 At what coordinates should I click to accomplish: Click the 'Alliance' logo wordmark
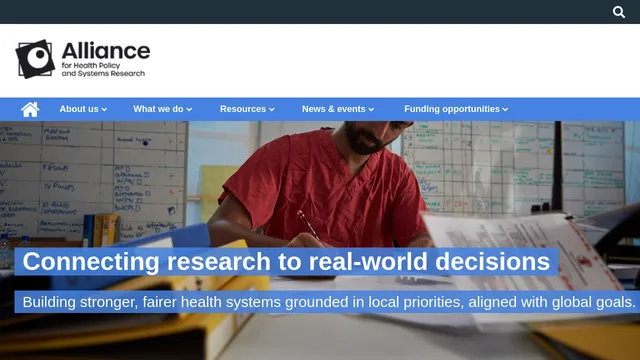[x=106, y=51]
